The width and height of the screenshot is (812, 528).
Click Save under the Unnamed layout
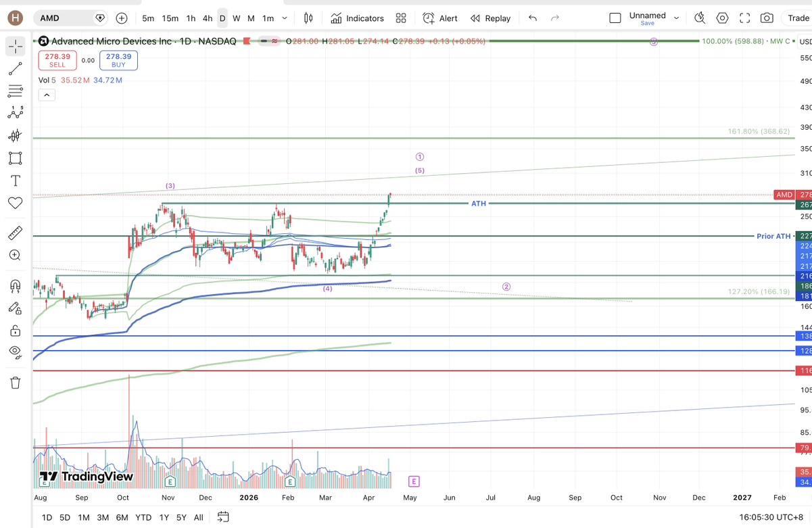(648, 23)
